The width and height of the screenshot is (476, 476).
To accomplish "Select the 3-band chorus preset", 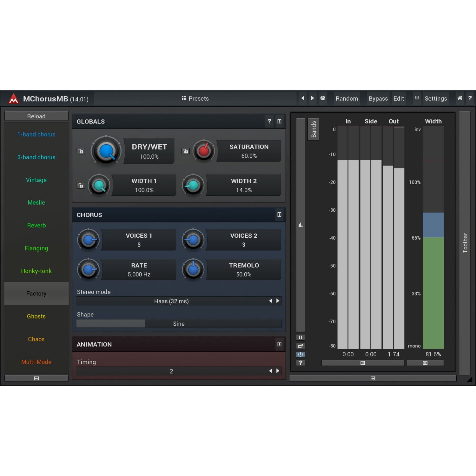I will 36,157.
